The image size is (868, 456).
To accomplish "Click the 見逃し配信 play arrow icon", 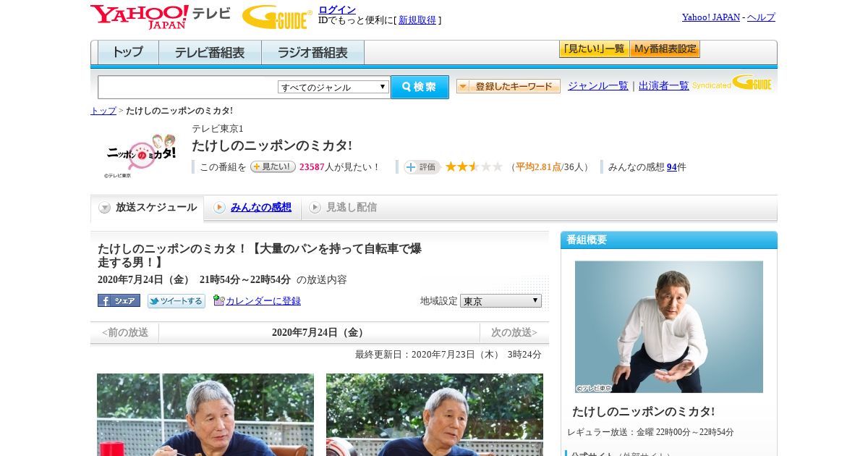I will pyautogui.click(x=315, y=208).
